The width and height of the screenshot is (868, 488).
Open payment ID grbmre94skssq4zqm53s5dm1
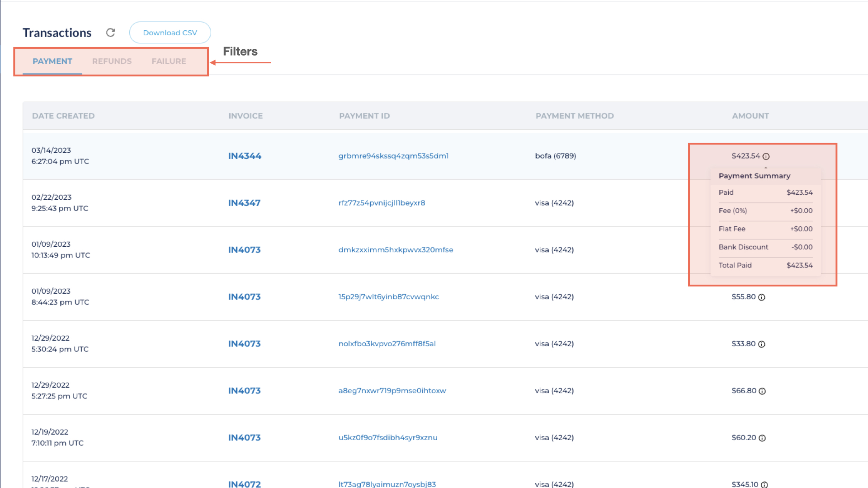[x=394, y=155]
